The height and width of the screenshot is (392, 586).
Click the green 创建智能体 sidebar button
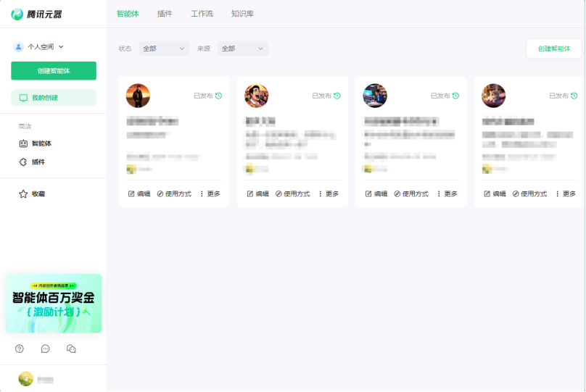pyautogui.click(x=54, y=70)
